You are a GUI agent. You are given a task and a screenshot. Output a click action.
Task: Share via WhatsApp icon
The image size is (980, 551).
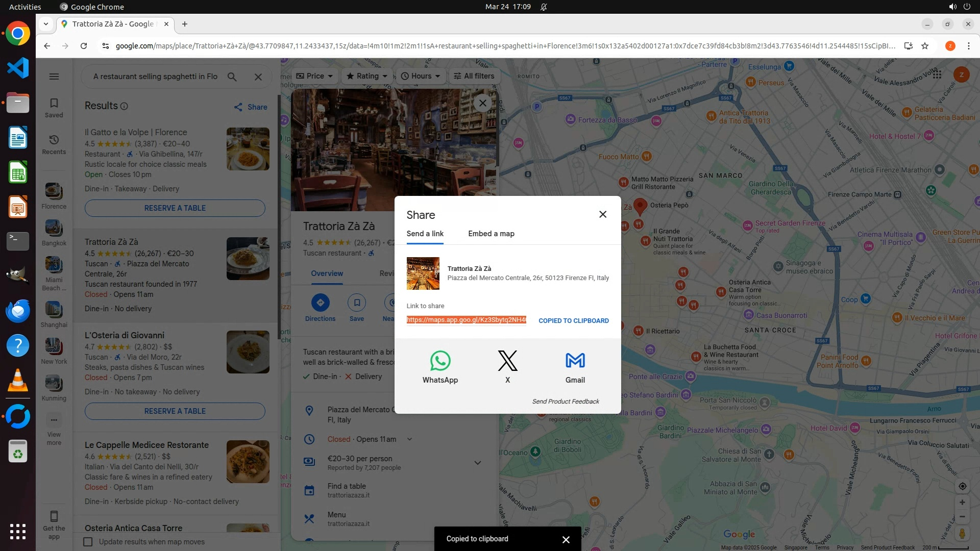pos(440,361)
